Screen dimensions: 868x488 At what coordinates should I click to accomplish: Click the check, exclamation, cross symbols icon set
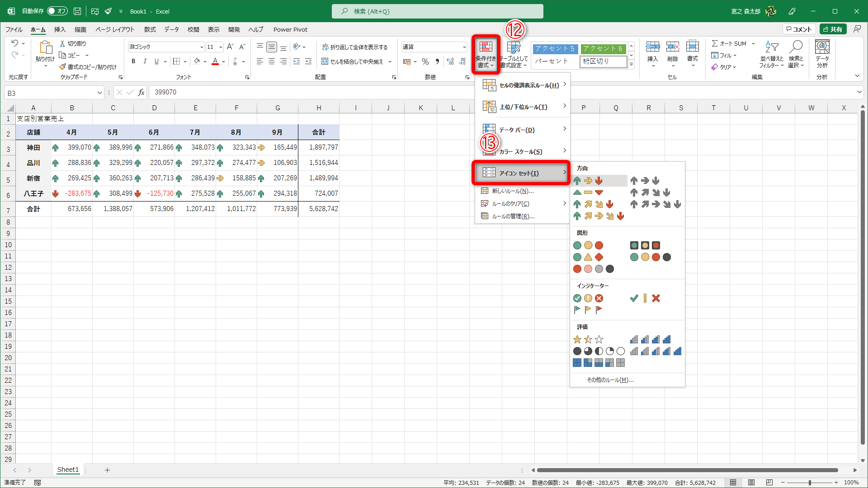645,298
